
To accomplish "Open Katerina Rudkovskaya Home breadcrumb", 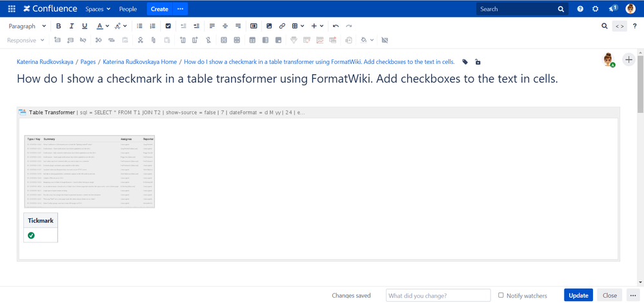I will pyautogui.click(x=139, y=62).
